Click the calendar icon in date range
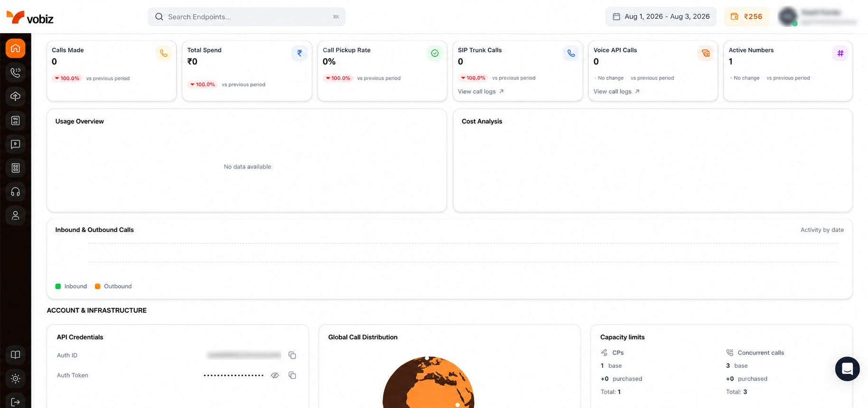The height and width of the screenshot is (408, 868). pyautogui.click(x=616, y=17)
